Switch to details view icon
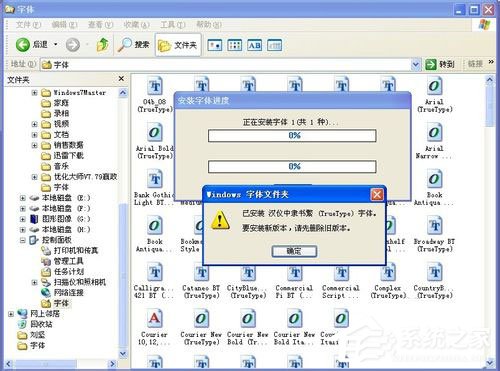 point(275,45)
